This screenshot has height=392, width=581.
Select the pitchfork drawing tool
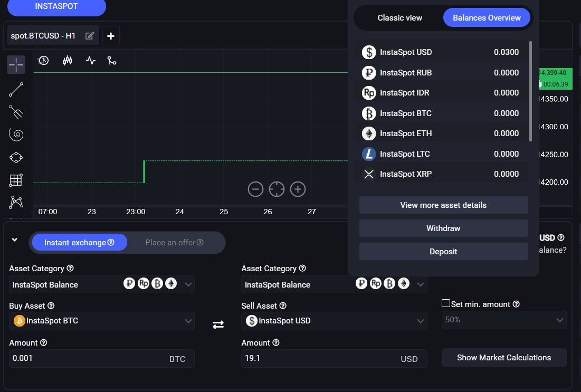click(x=16, y=112)
